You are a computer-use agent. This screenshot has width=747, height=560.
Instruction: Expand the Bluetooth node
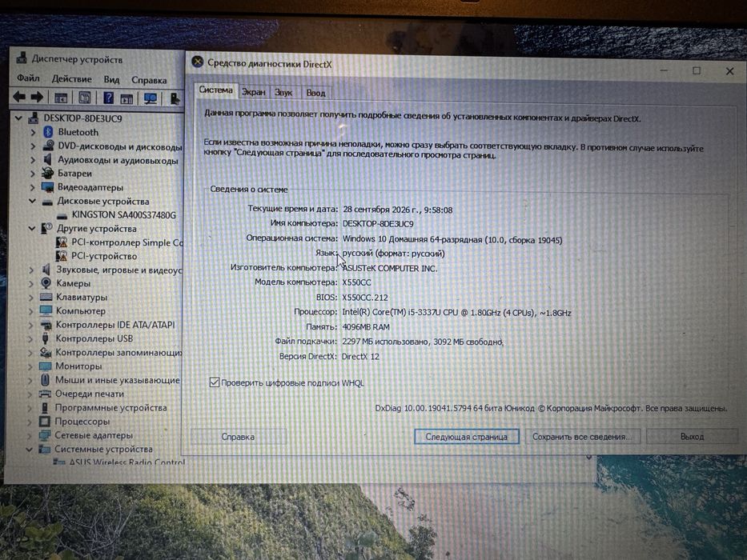[x=33, y=132]
